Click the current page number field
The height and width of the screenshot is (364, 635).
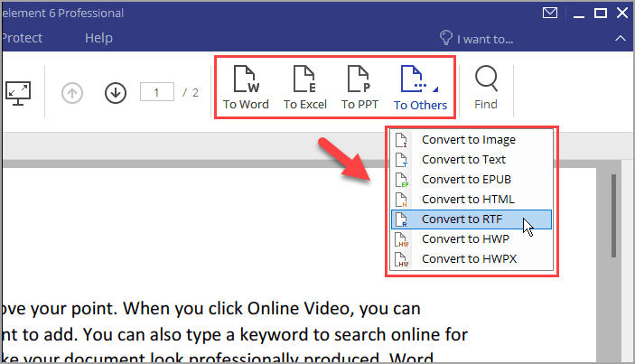(157, 92)
